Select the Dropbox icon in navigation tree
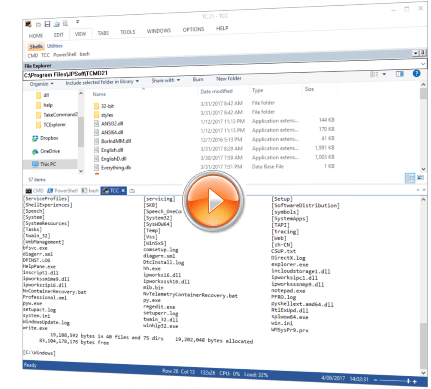Image resolution: width=431 pixels, height=389 pixels. 35,138
